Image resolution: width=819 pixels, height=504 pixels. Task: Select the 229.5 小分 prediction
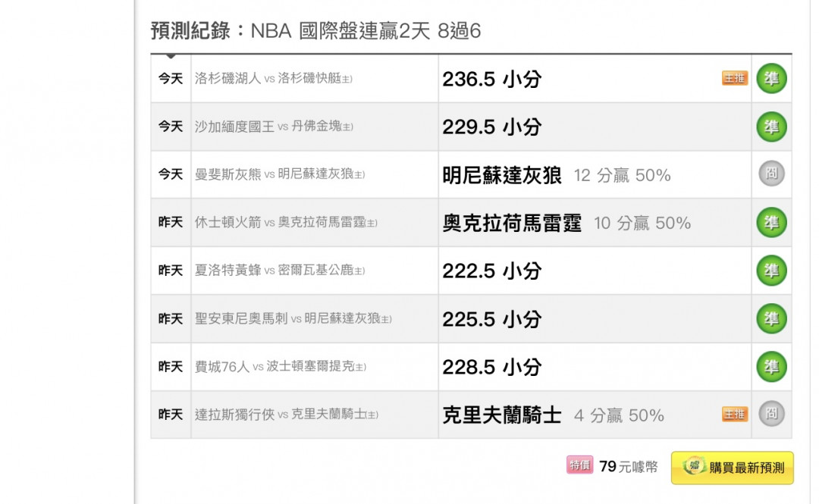[491, 127]
